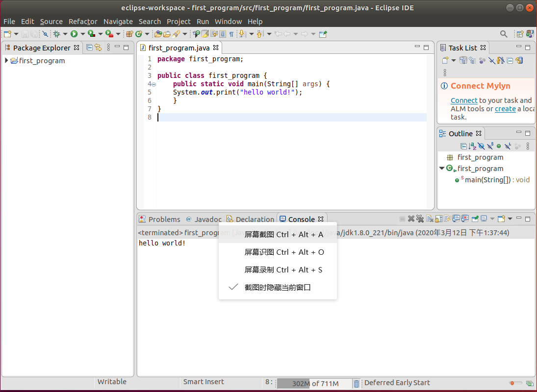
Task: Toggle Link with Editor in Package Explorer
Action: coord(98,48)
